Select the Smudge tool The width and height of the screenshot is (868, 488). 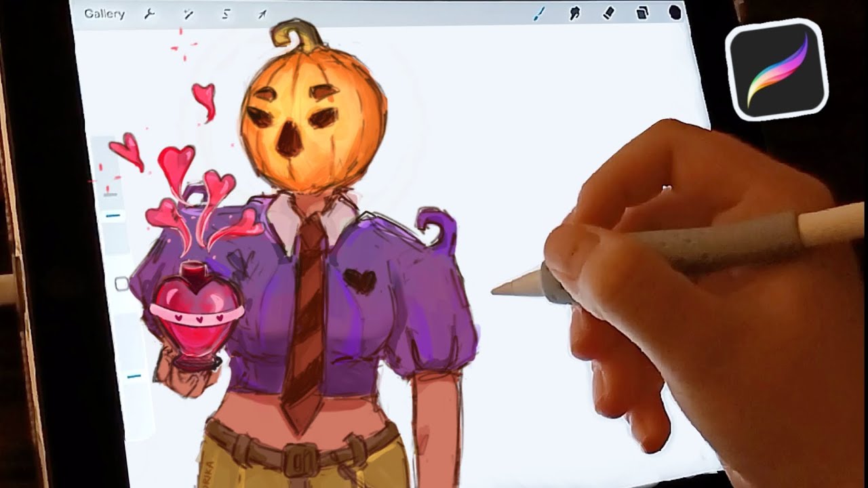point(575,13)
